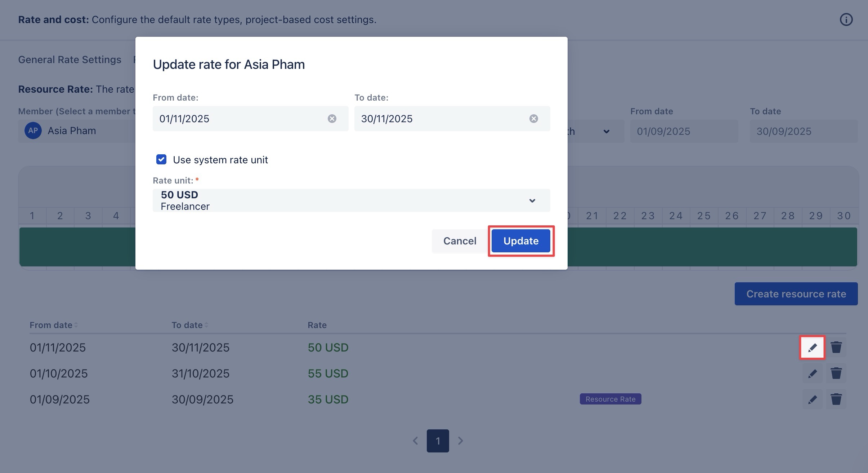Delete the 55 USD October rate
The width and height of the screenshot is (868, 473).
[x=836, y=373]
